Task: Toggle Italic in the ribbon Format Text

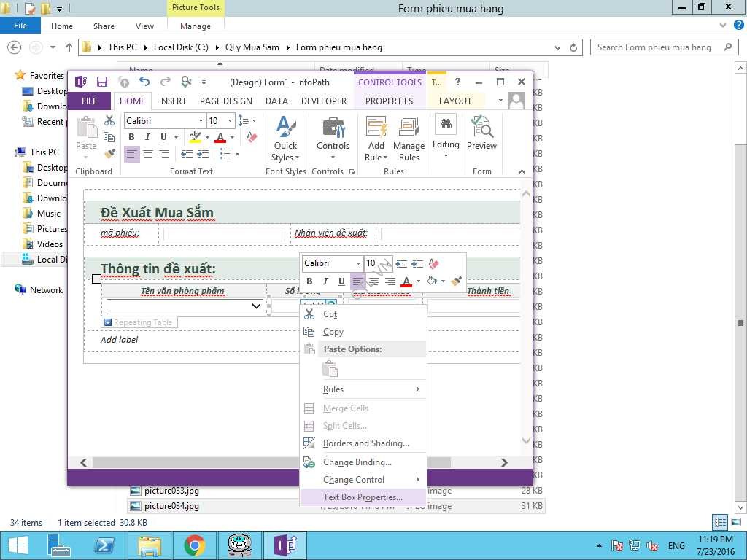Action: click(147, 137)
